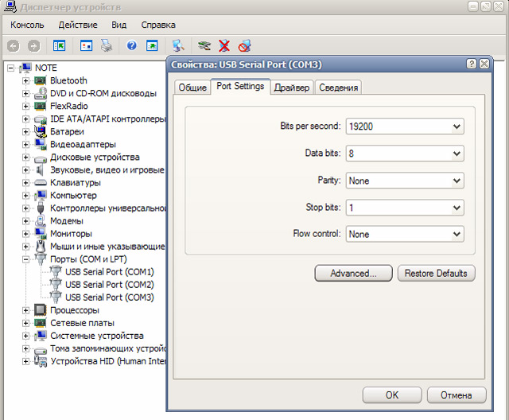The height and width of the screenshot is (420, 509).
Task: Click the dialog's question-mark help button
Action: click(x=472, y=64)
